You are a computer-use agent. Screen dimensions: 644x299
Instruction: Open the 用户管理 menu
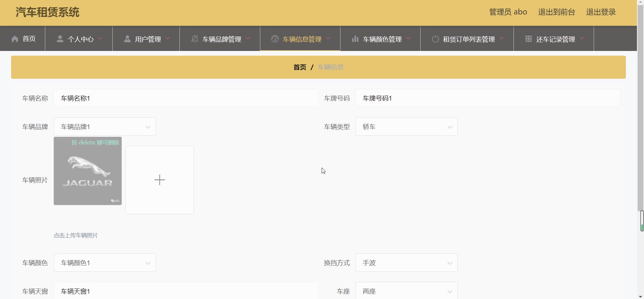point(146,39)
